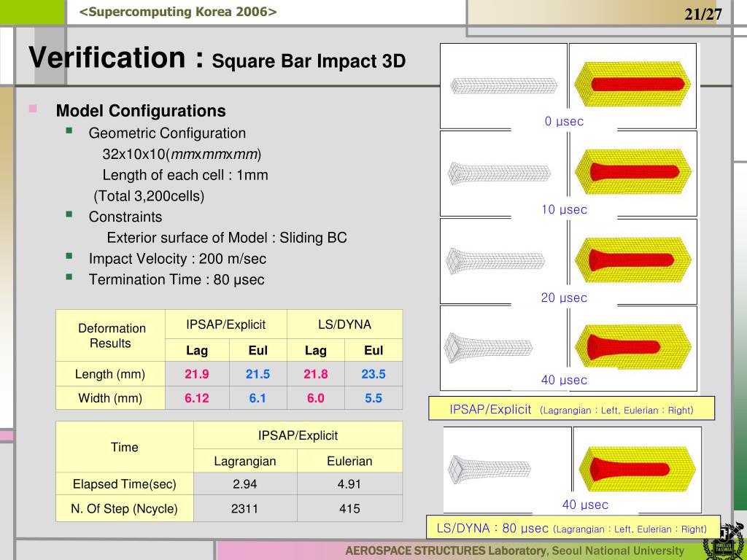Click the Lagrangian bar image at 0 μsec

[x=503, y=86]
